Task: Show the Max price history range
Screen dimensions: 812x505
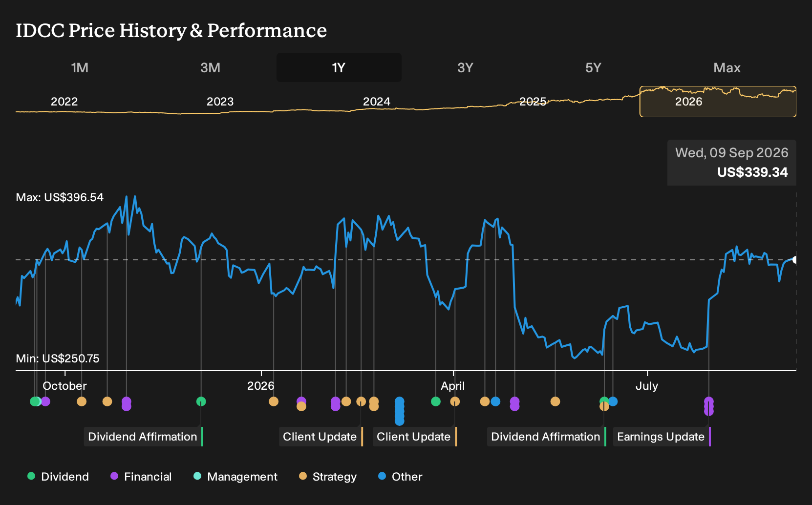Action: (x=727, y=67)
